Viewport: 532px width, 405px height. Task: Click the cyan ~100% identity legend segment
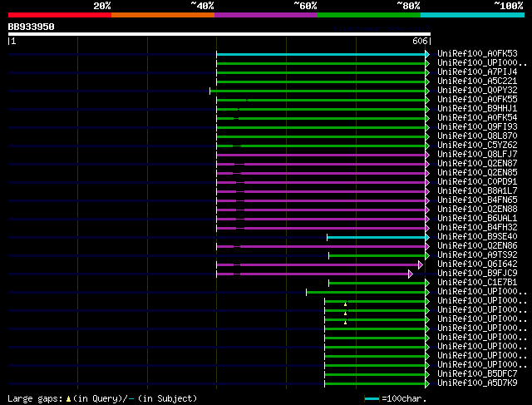point(473,15)
